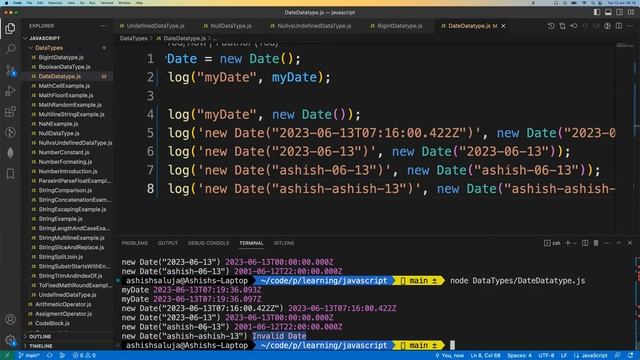
Task: Toggle the secondary side bar layout button
Action: tap(620, 12)
